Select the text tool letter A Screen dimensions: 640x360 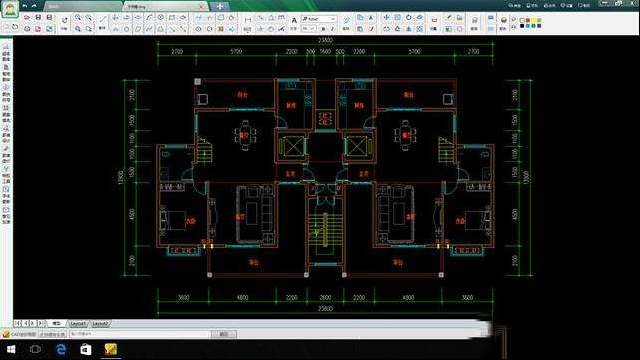[294, 20]
